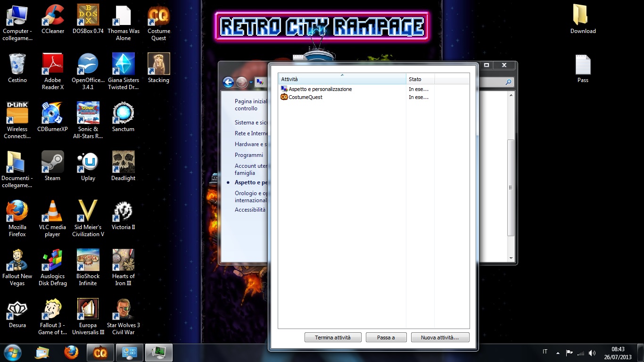Click 'Passa a' button
The width and height of the screenshot is (644, 362).
(x=386, y=337)
